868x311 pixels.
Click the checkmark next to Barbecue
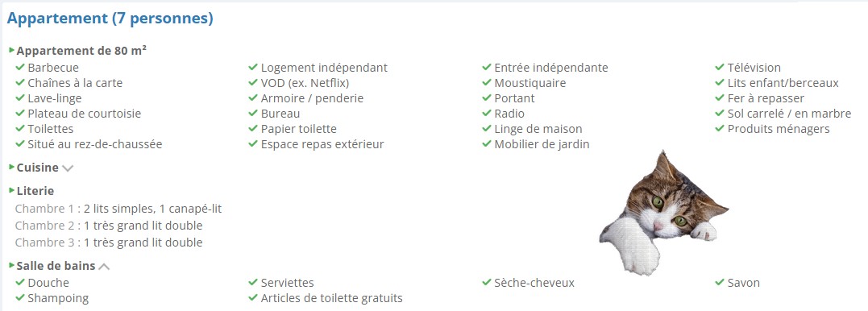point(20,67)
